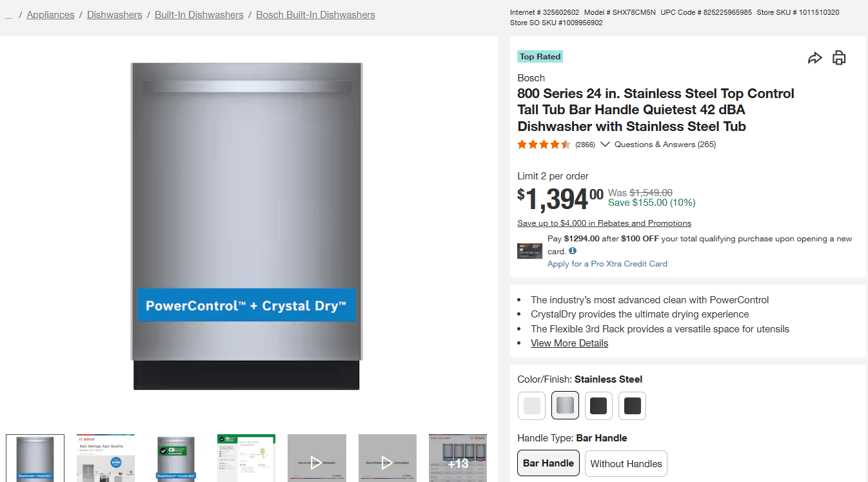
Task: Select the Bar Handle option
Action: (548, 463)
